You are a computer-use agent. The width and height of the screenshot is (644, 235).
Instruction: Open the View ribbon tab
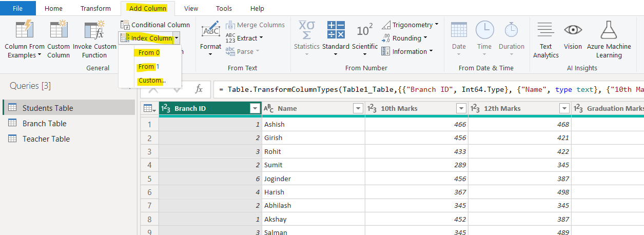(191, 8)
